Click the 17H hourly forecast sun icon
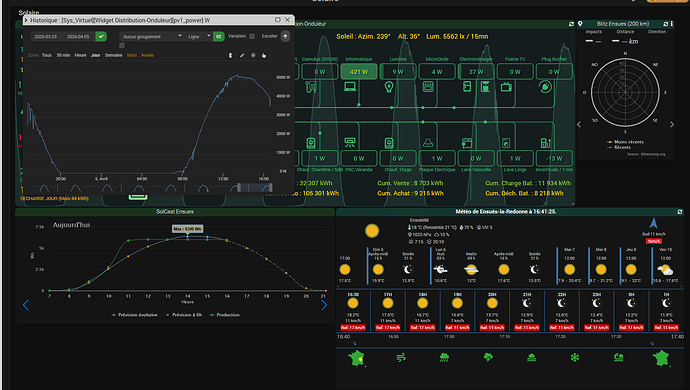Viewport: 690px width, 390px height. click(388, 303)
